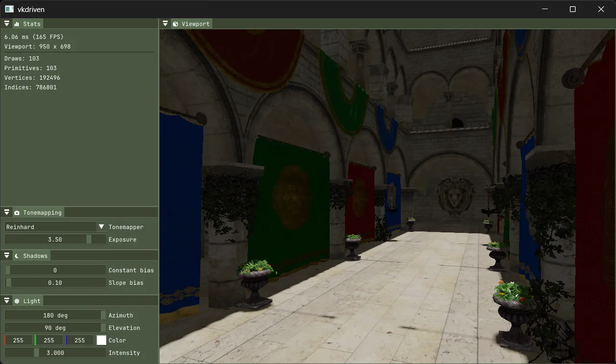
Task: Click the 3D viewport scene
Action: [387, 196]
